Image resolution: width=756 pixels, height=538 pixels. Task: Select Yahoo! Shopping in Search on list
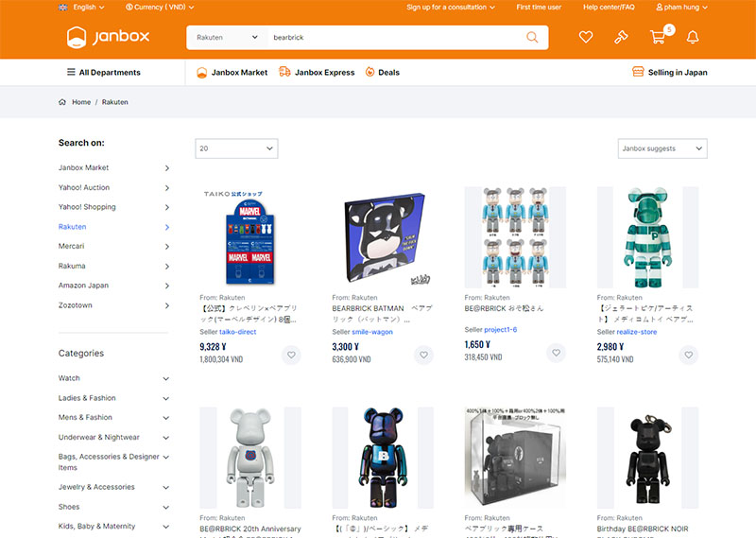(113, 207)
